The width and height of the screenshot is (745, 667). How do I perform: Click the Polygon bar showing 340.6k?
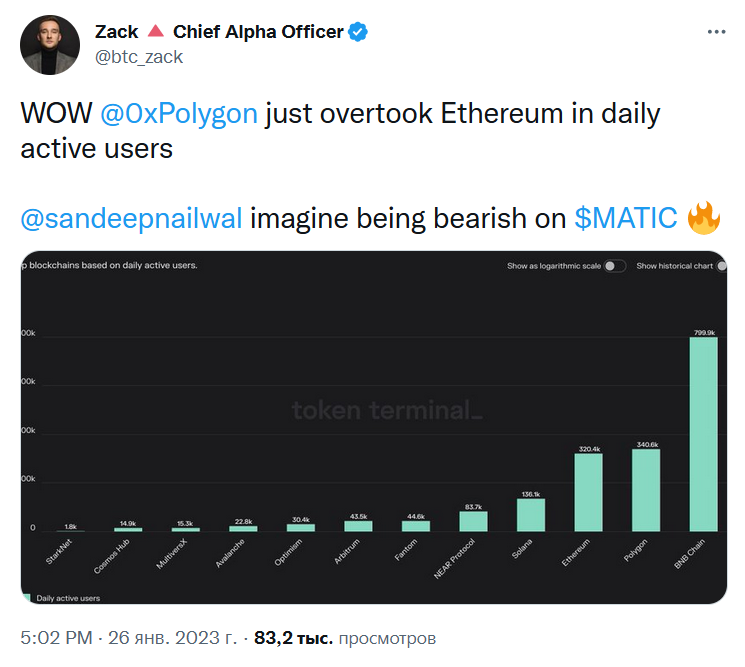pyautogui.click(x=646, y=490)
